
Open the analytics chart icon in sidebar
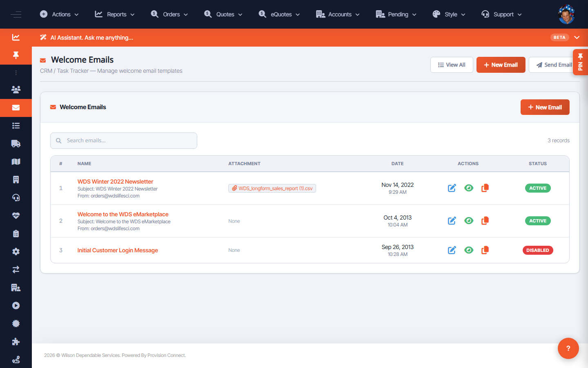(16, 37)
